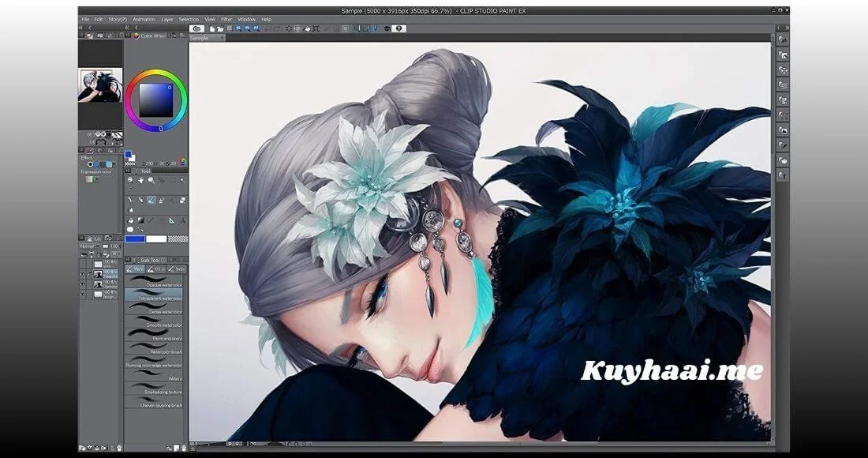Open the CLIP STUDIO launcher icon in command bar
The image size is (868, 458).
click(196, 28)
